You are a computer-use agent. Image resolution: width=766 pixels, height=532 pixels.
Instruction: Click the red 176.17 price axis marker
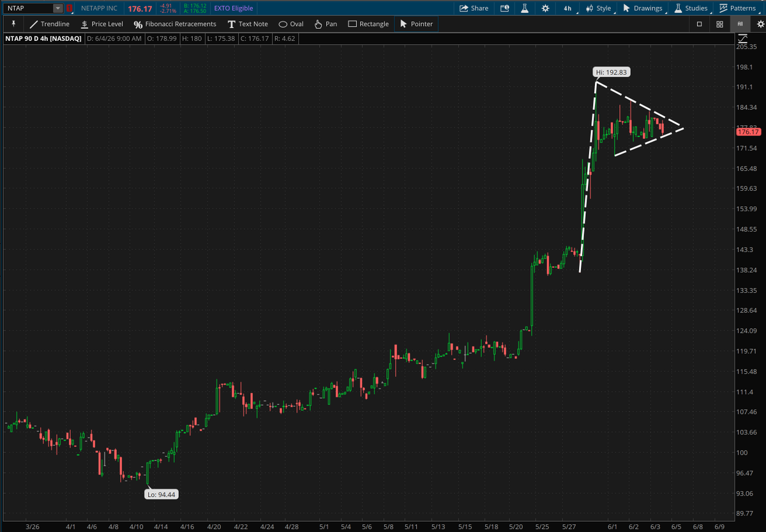pyautogui.click(x=747, y=132)
